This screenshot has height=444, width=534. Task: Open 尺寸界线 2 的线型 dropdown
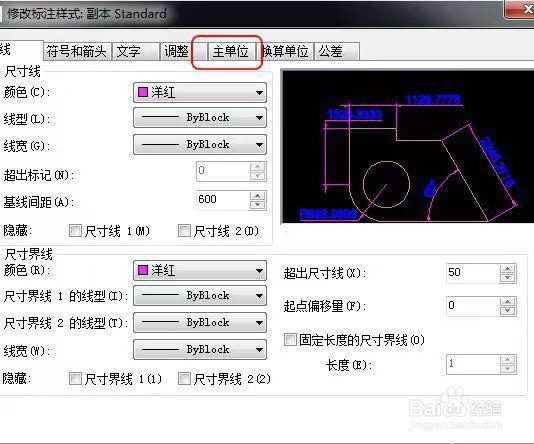coord(200,322)
